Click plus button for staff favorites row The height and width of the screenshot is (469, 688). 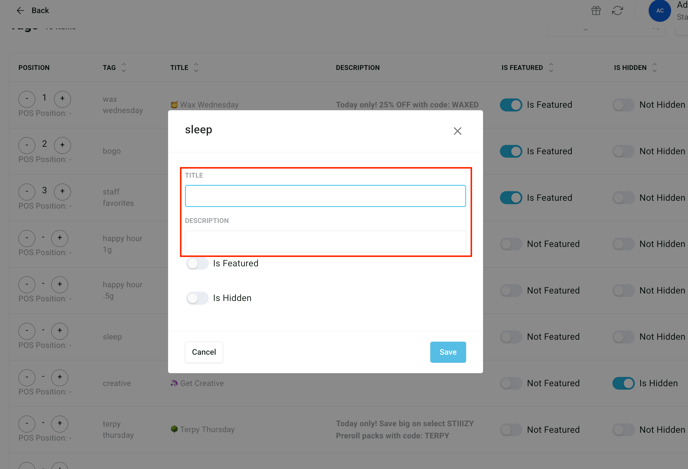pos(62,191)
